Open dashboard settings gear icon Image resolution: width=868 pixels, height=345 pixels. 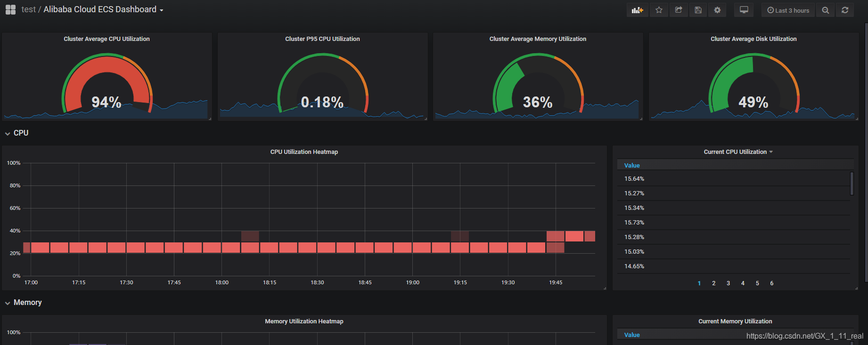(717, 10)
